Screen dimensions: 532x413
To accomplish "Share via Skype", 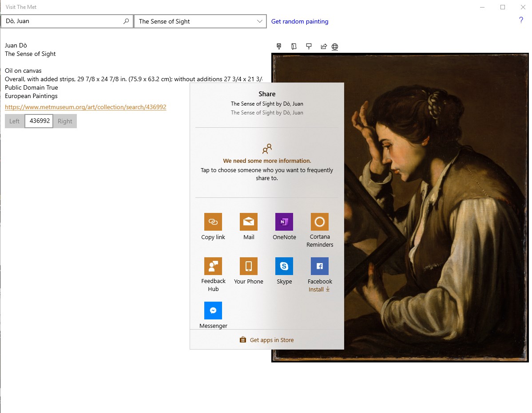I will (284, 271).
